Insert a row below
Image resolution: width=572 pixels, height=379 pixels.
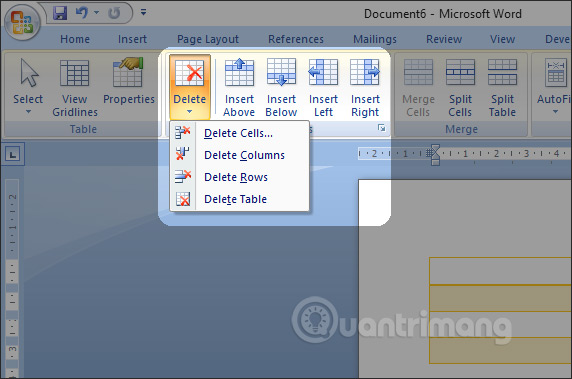(281, 88)
